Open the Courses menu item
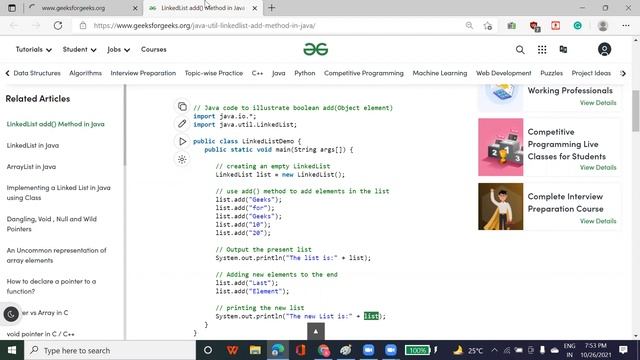 [x=153, y=49]
